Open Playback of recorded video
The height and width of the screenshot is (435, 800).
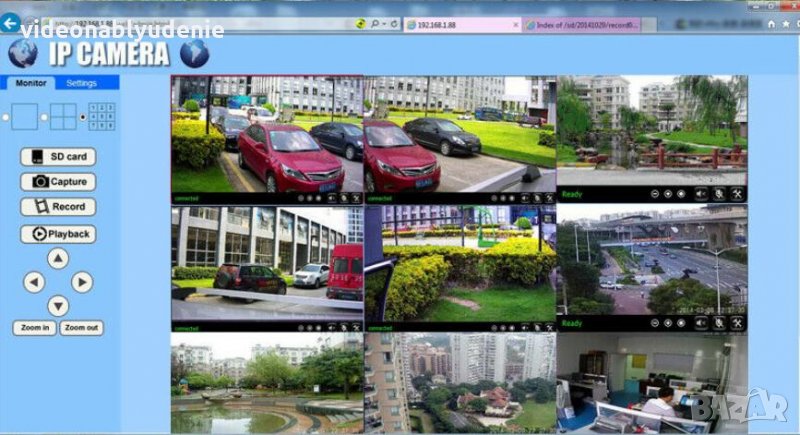click(x=58, y=234)
